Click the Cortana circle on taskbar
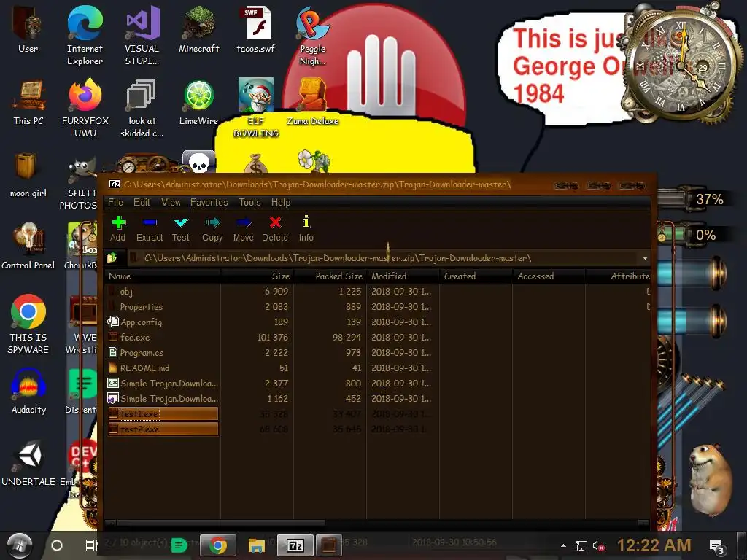The height and width of the screenshot is (560, 747). 57,545
